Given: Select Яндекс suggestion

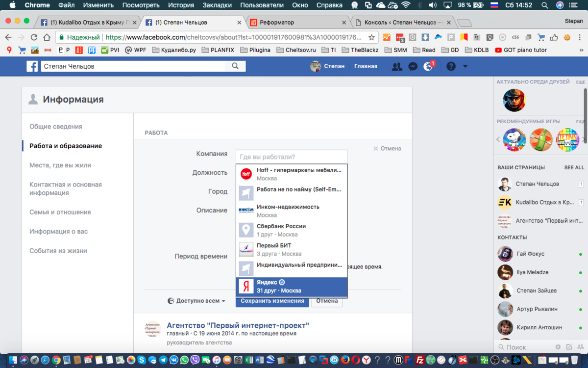Looking at the screenshot, I should click(292, 287).
